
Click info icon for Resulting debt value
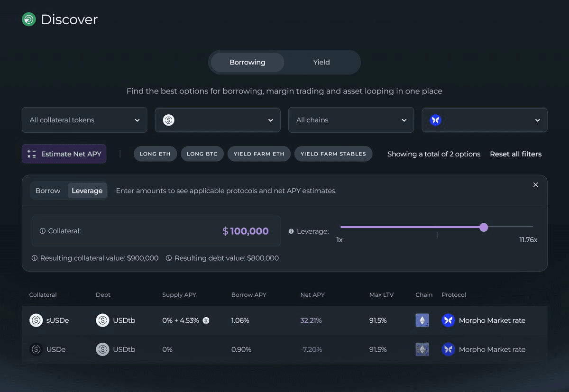[169, 258]
